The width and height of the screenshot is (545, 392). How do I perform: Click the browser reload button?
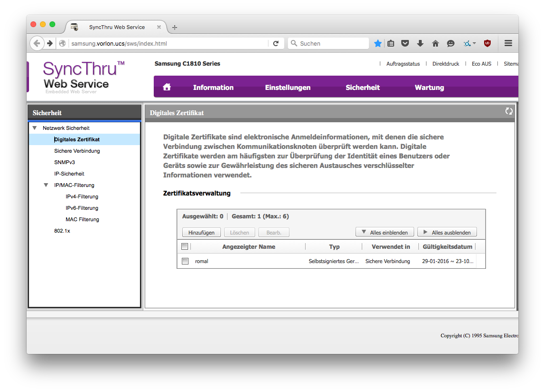point(276,43)
